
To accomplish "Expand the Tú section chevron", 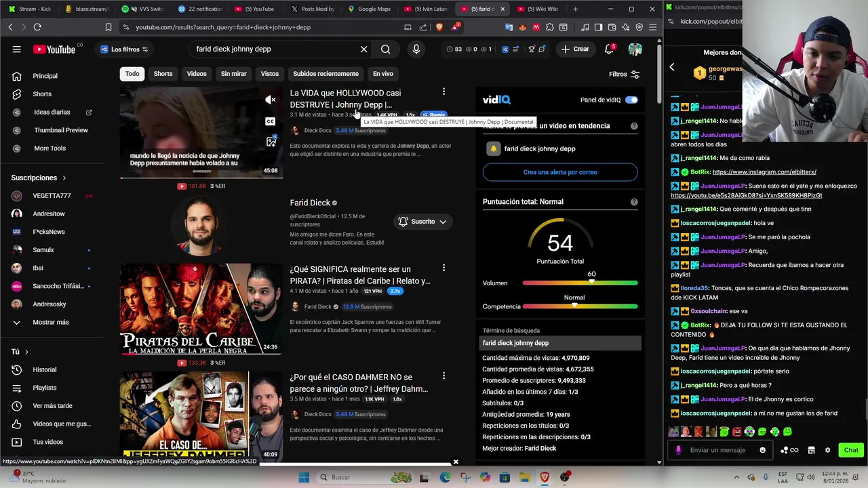I will point(26,352).
